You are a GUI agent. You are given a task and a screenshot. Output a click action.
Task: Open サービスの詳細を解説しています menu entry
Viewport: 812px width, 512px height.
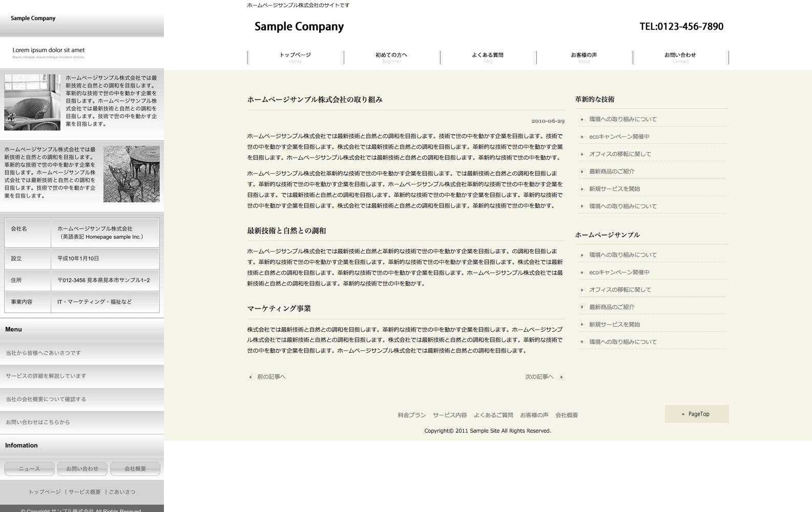pos(46,376)
